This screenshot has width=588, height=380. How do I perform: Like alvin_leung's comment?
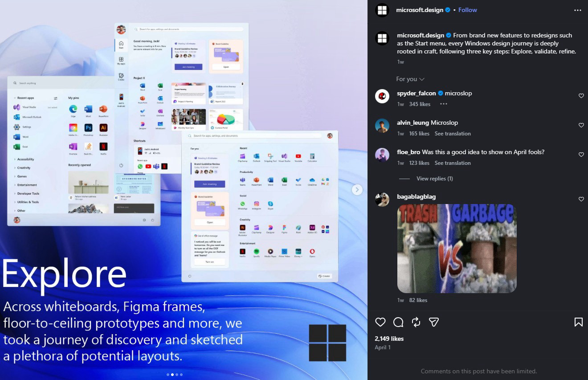(581, 125)
